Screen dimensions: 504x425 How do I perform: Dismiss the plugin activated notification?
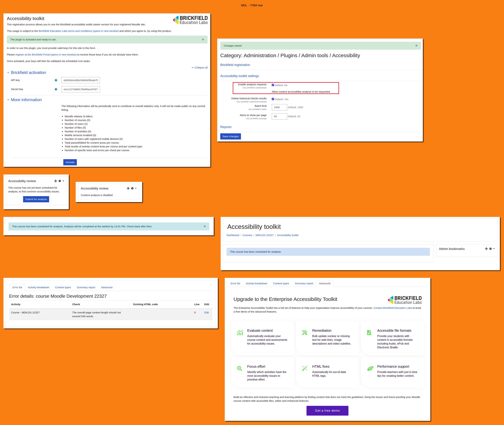(x=203, y=40)
